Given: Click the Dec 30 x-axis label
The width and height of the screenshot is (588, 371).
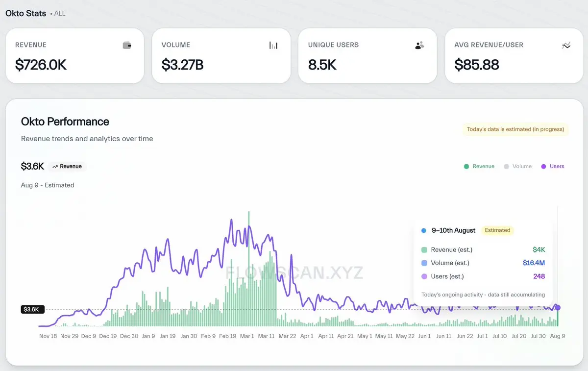Looking at the screenshot, I should coord(129,336).
